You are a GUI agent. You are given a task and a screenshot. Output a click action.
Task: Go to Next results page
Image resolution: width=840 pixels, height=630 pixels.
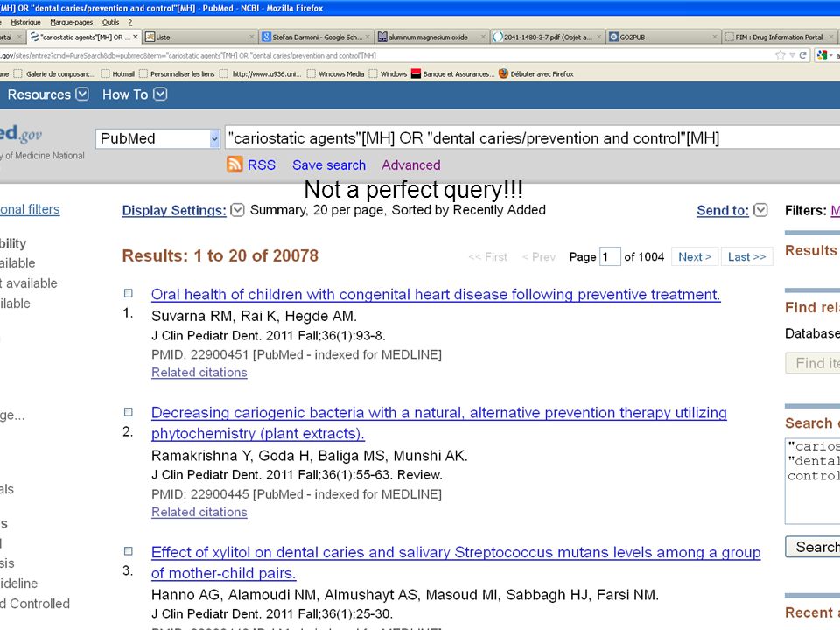tap(695, 256)
